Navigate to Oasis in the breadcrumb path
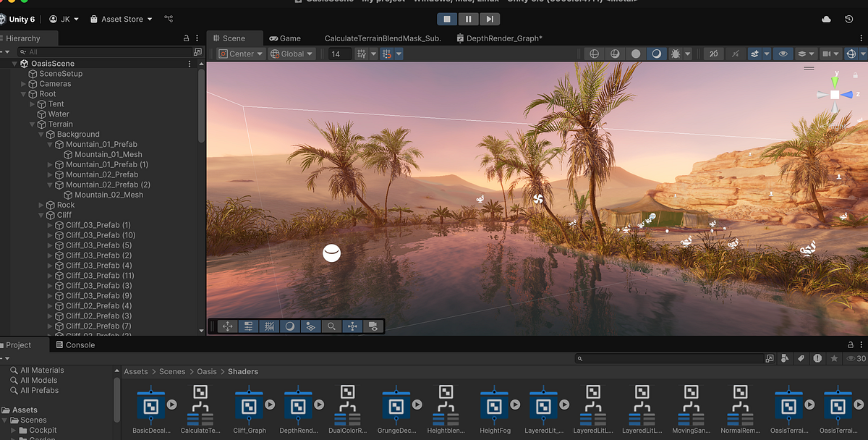The height and width of the screenshot is (440, 868). (x=206, y=371)
